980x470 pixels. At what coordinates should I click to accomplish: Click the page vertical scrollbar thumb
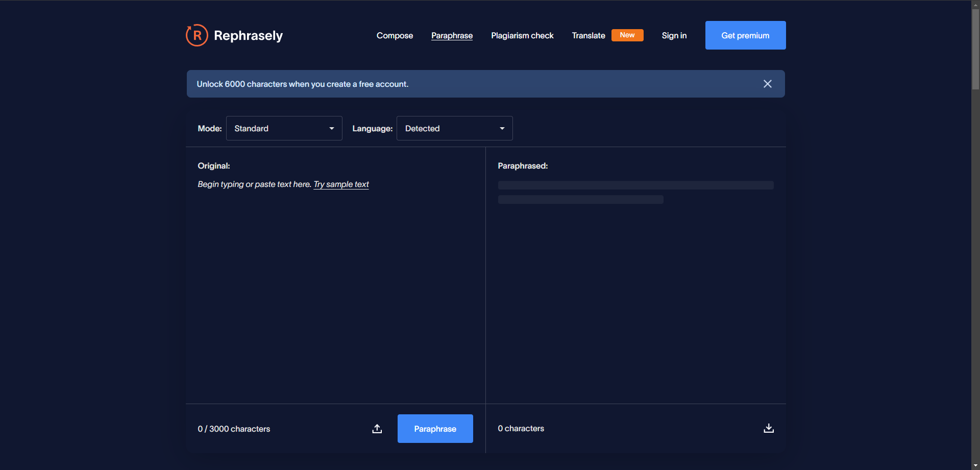(x=975, y=50)
